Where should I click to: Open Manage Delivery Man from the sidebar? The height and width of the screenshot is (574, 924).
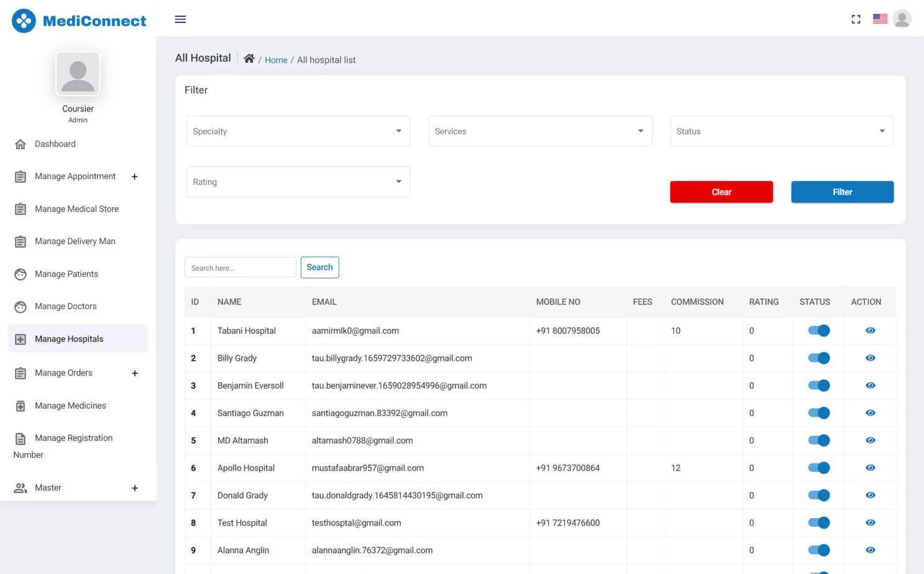coord(75,241)
